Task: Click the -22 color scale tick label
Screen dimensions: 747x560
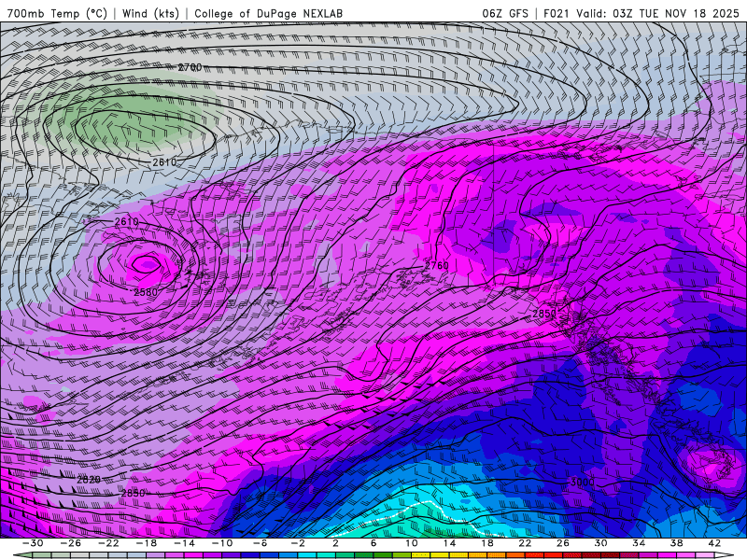Action: pyautogui.click(x=108, y=543)
